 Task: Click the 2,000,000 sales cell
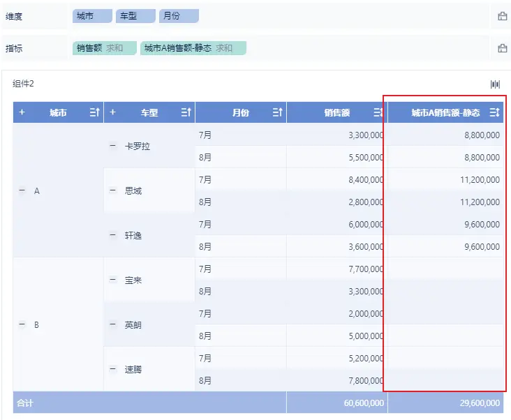(337, 313)
